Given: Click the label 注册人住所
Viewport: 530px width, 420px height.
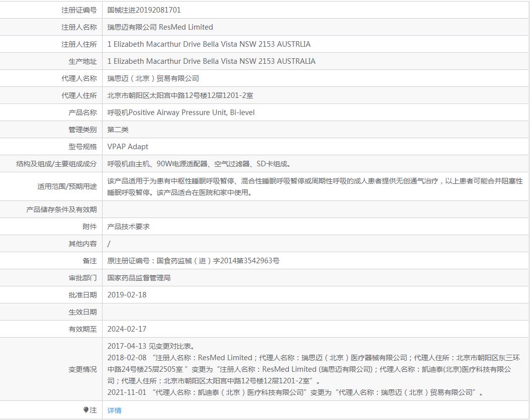Looking at the screenshot, I should [x=79, y=44].
